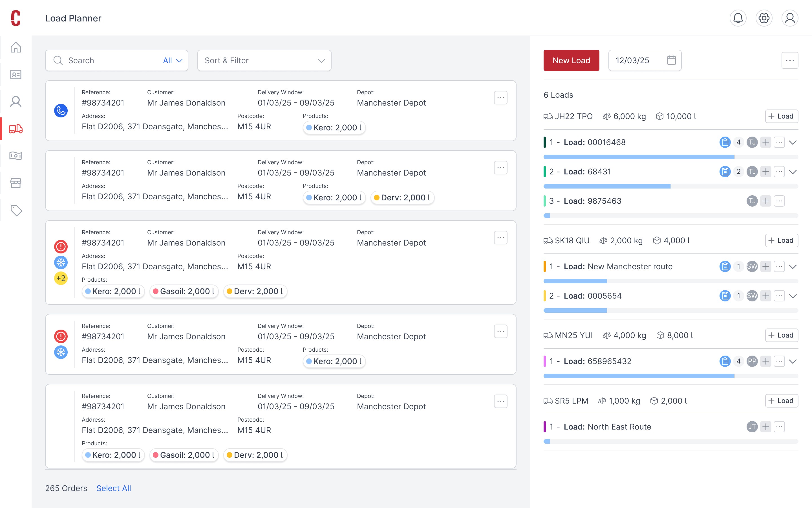The height and width of the screenshot is (508, 812).
Task: Click the '265 Orders' count text
Action: [66, 488]
